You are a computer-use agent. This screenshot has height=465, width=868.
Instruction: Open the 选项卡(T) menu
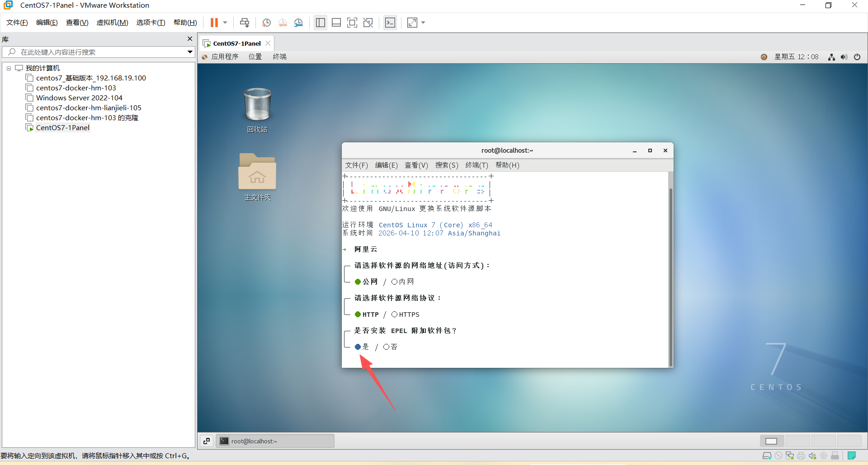tap(151, 23)
